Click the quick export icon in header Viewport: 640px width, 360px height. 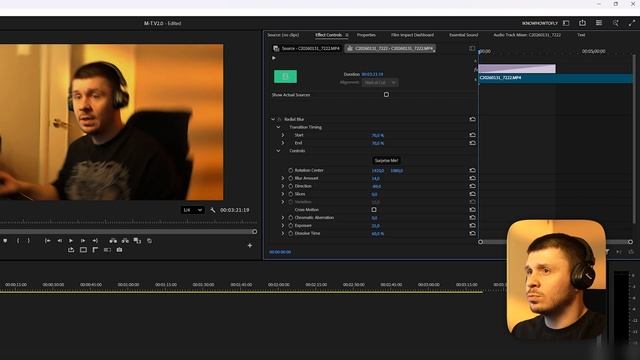pos(582,23)
